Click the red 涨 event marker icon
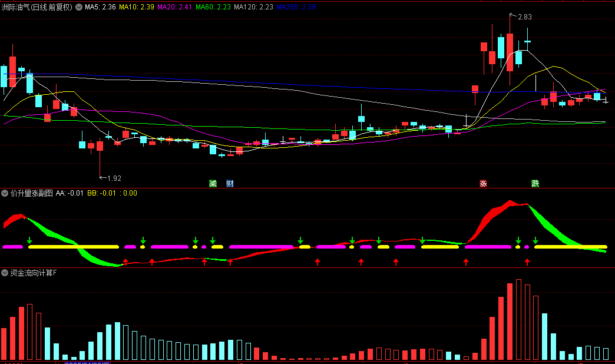The height and width of the screenshot is (364, 615). (x=483, y=184)
